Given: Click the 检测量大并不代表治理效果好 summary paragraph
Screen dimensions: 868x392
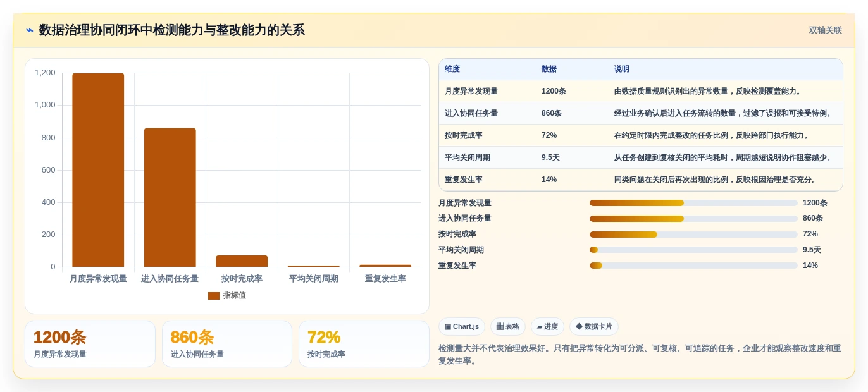Looking at the screenshot, I should point(640,355).
